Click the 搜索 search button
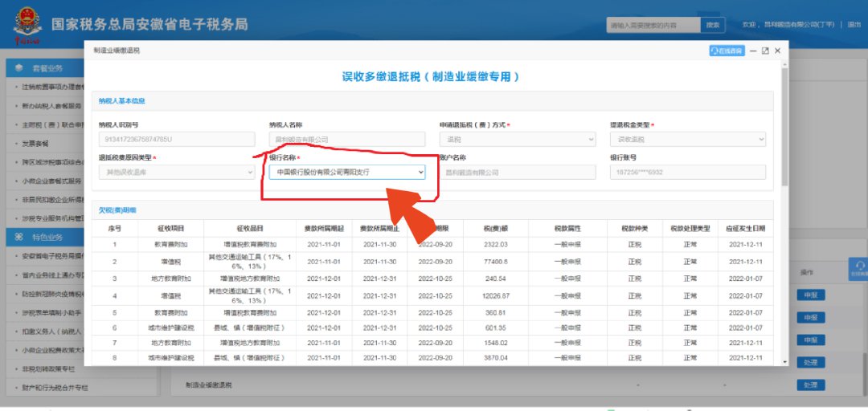 (712, 26)
